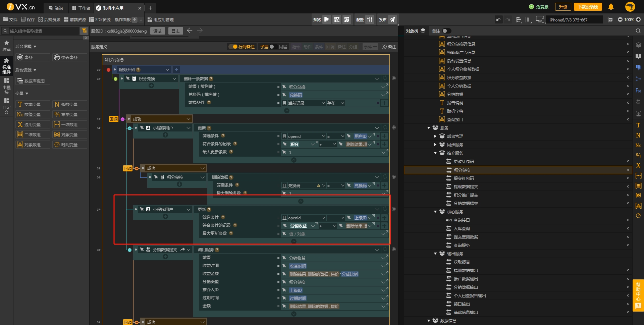Click the circle toggle on 查询接口 API row
The width and height of the screenshot is (644, 325).
(628, 220)
